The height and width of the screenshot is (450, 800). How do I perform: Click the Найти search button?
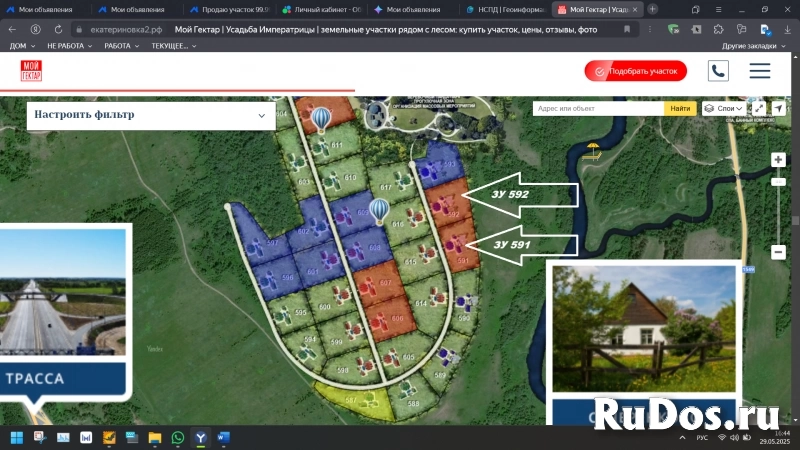pos(680,108)
